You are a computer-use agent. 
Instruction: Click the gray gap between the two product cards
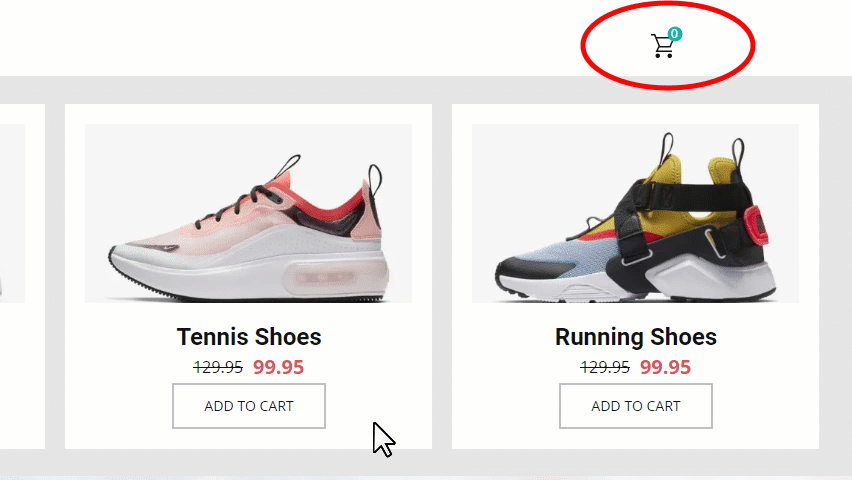[x=442, y=276]
